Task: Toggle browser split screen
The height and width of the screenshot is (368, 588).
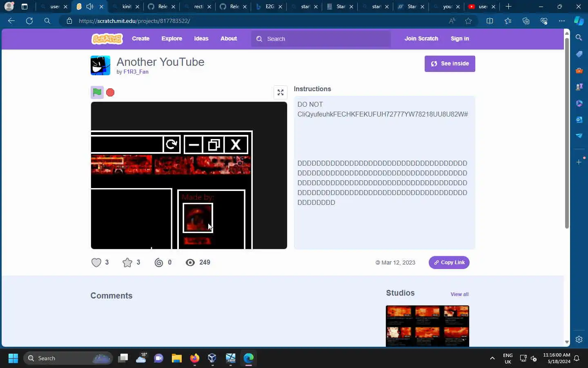Action: click(490, 21)
